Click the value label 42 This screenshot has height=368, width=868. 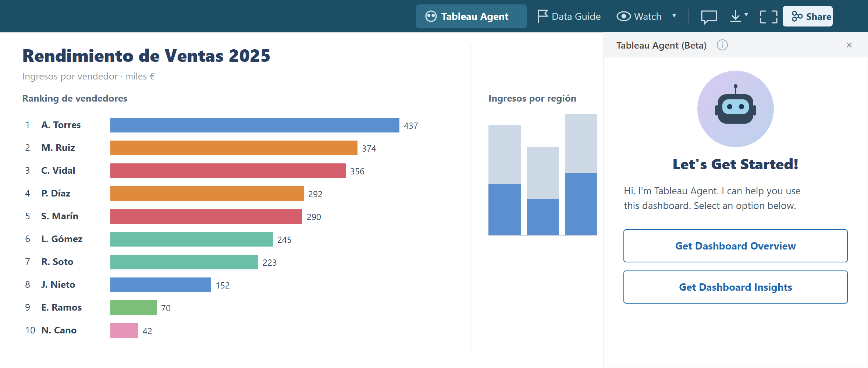[x=147, y=331]
